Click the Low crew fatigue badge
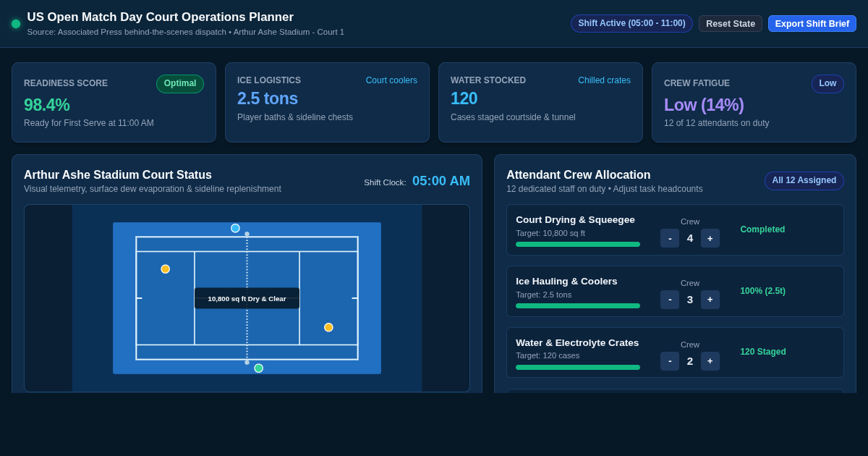Screen dimensions: 868x456 (x=827, y=84)
